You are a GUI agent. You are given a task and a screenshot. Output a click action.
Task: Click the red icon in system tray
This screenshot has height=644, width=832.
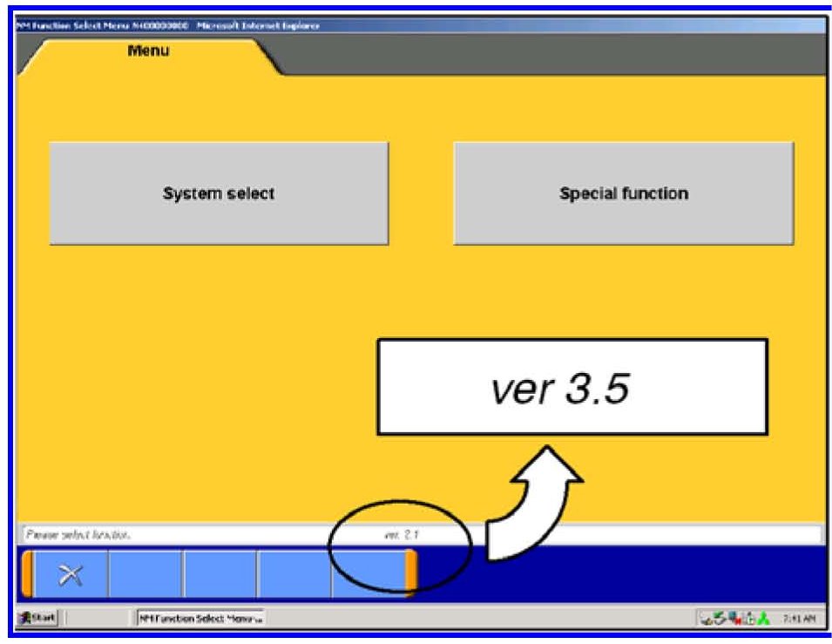coord(736,619)
